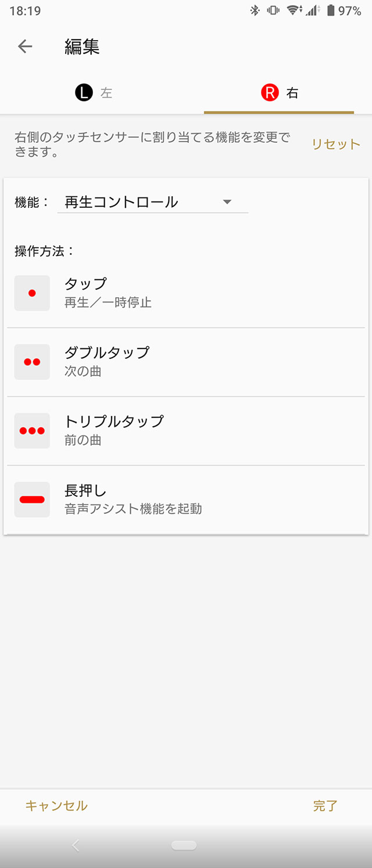Open the 機能 dropdown arrow
Screen dimensions: 372x868
(x=227, y=202)
